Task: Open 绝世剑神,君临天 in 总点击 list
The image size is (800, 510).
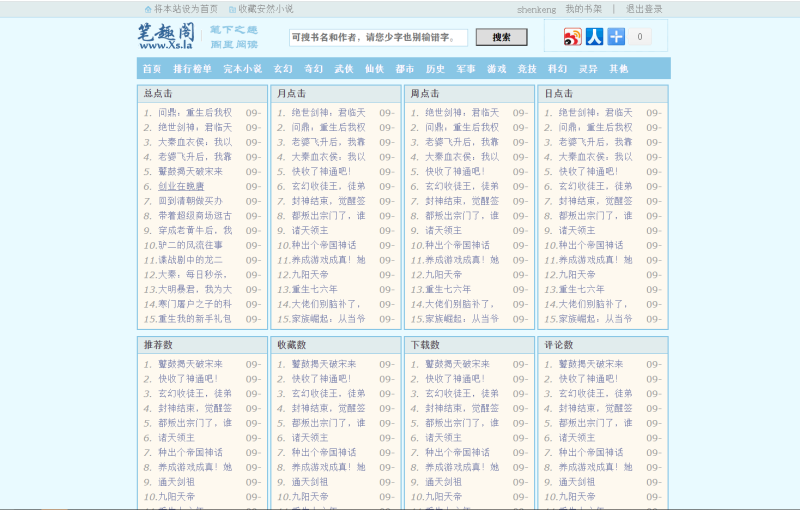Action: [195, 128]
